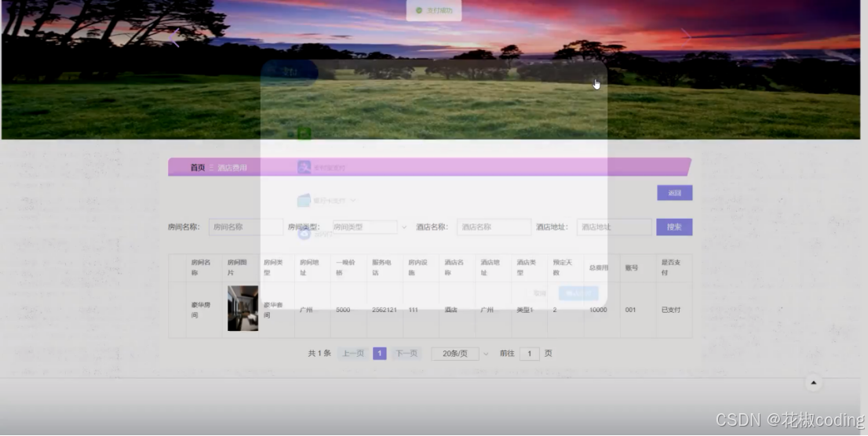Click the 支付成功 notification toast
This screenshot has width=868, height=436.
pyautogui.click(x=434, y=10)
